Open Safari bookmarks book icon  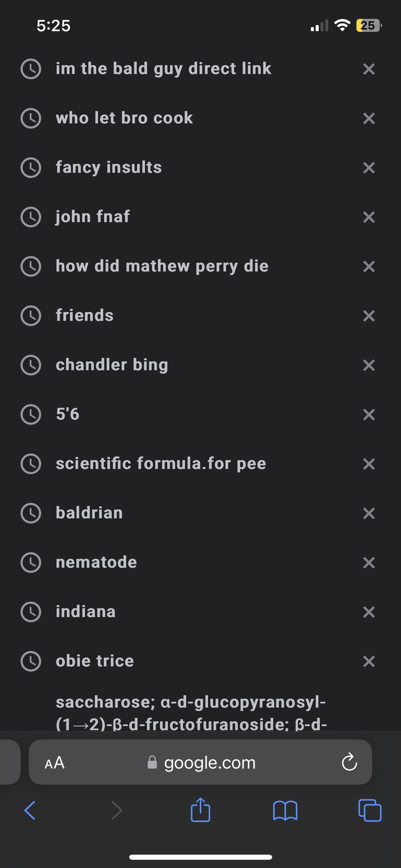click(x=285, y=810)
